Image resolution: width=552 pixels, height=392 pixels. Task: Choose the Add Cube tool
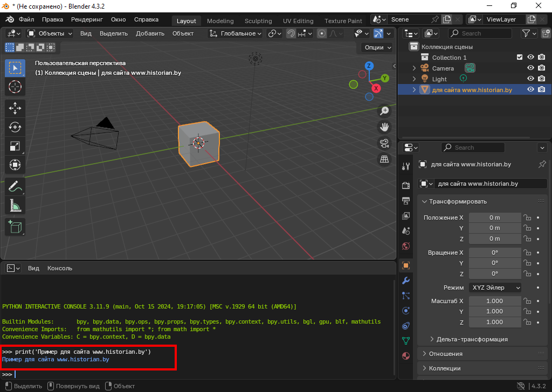click(15, 227)
